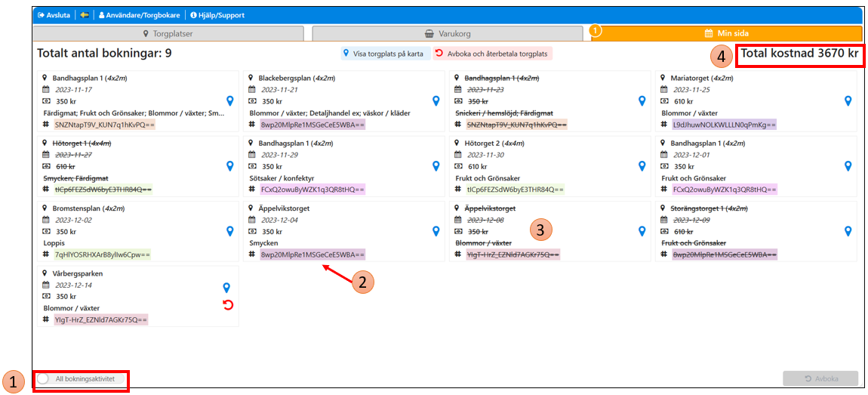Click the Storängstorget 1 strikethrough title
This screenshot has height=395, width=868.
click(709, 208)
